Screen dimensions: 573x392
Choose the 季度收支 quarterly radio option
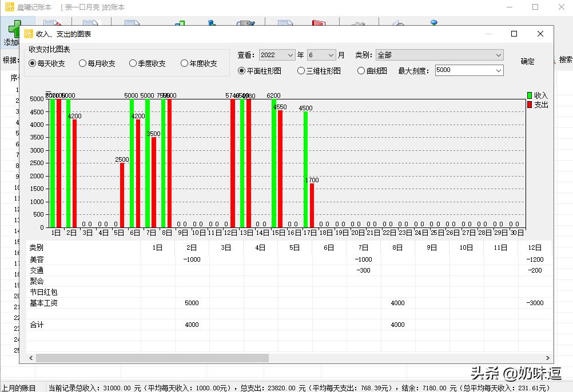133,63
